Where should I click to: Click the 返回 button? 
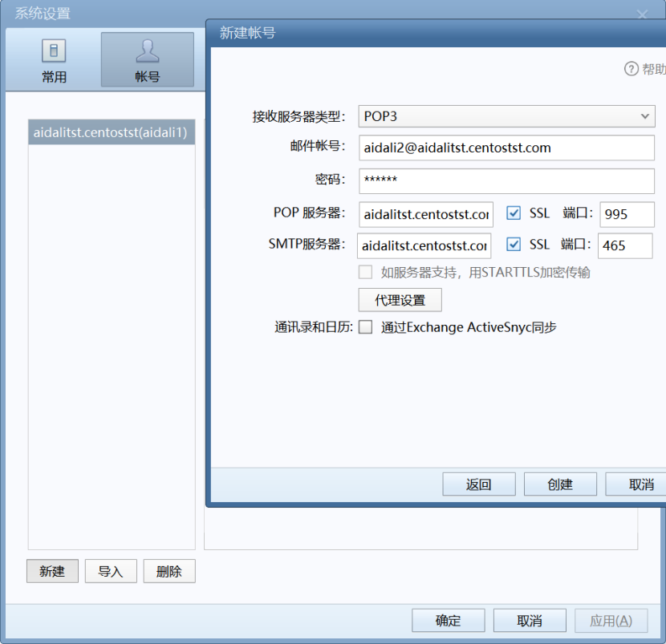478,484
